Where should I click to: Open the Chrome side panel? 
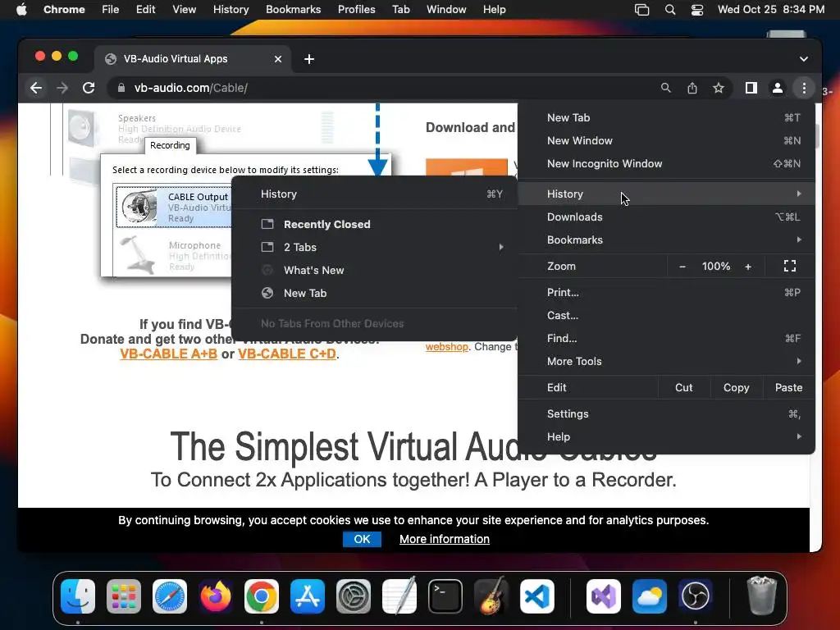pyautogui.click(x=751, y=88)
